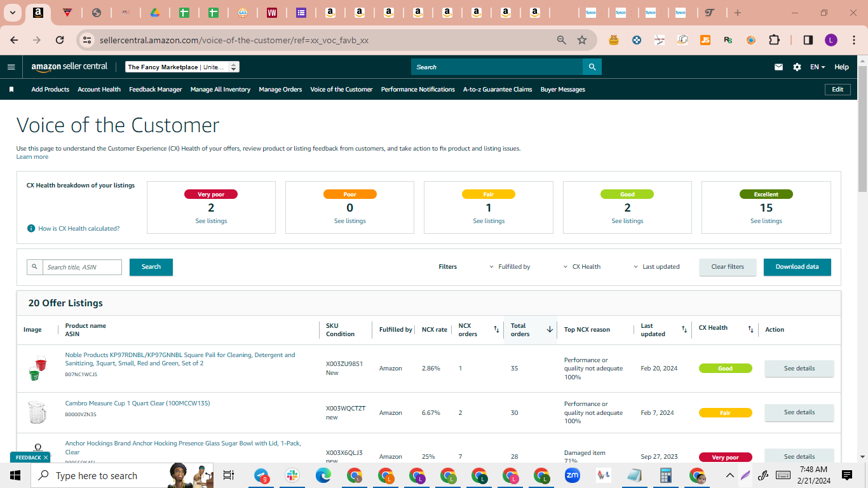Click the teal Search button beside the ASIN field

151,267
